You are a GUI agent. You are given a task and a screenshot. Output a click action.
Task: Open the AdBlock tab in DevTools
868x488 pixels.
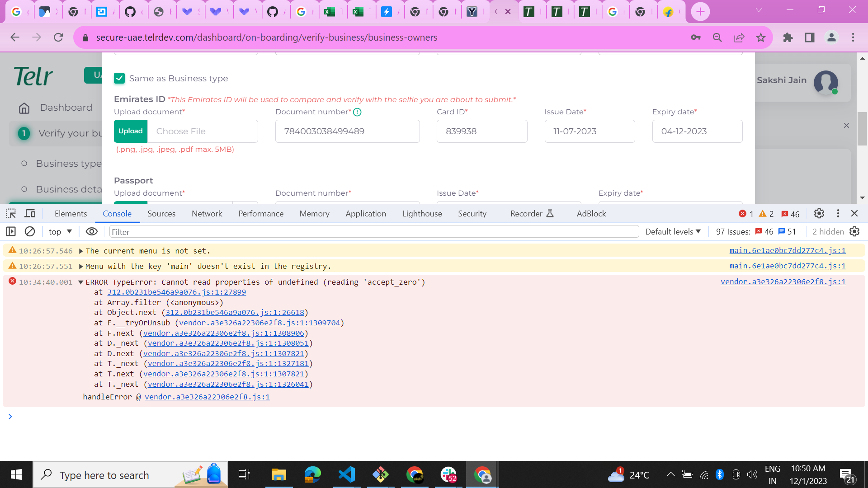point(591,213)
